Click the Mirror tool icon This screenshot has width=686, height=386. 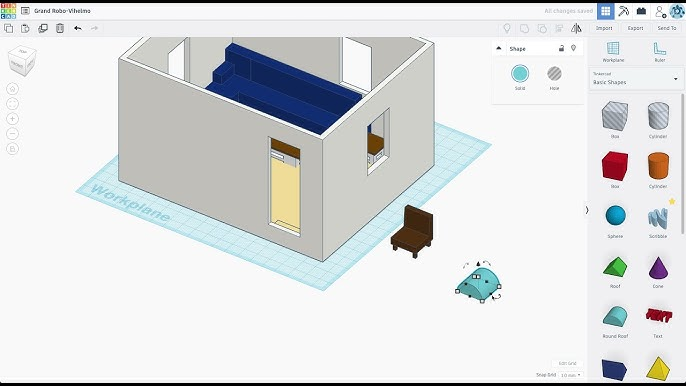(x=576, y=28)
